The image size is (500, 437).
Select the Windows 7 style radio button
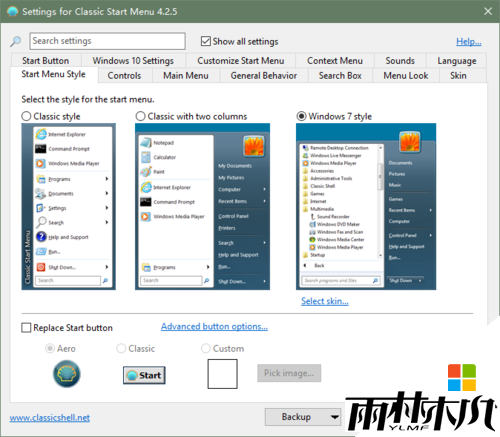(301, 116)
